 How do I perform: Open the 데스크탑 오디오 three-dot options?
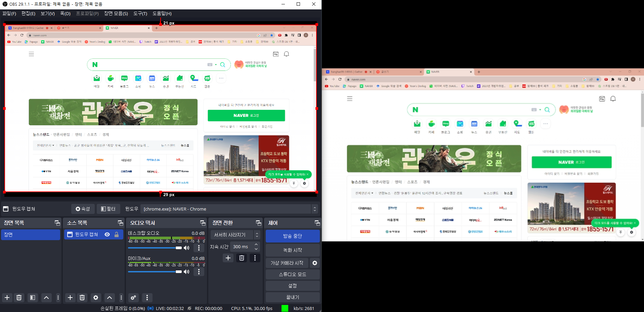tap(199, 248)
